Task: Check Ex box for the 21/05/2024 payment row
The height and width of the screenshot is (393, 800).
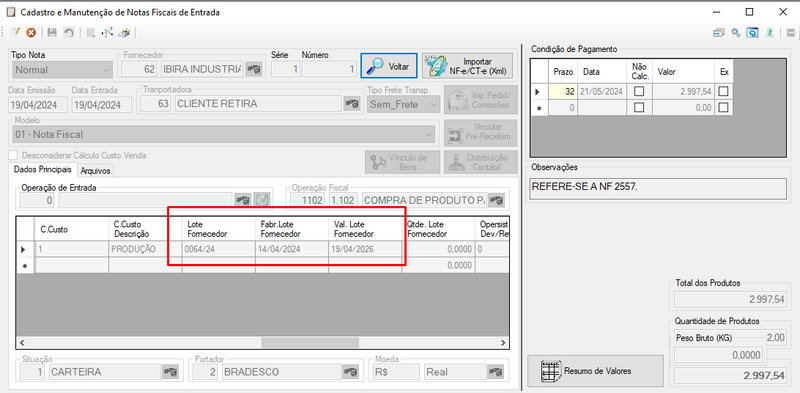Action: click(x=723, y=92)
